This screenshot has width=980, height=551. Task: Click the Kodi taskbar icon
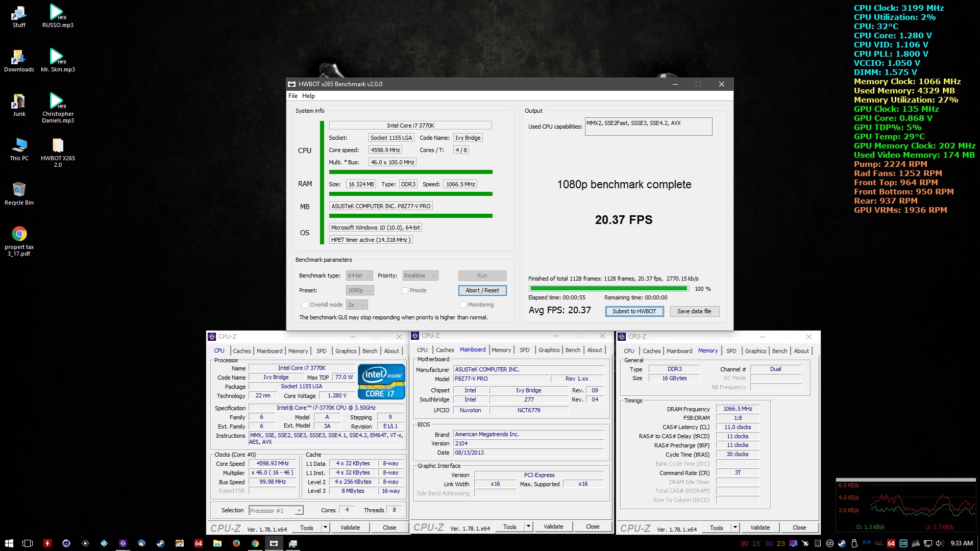point(104,543)
